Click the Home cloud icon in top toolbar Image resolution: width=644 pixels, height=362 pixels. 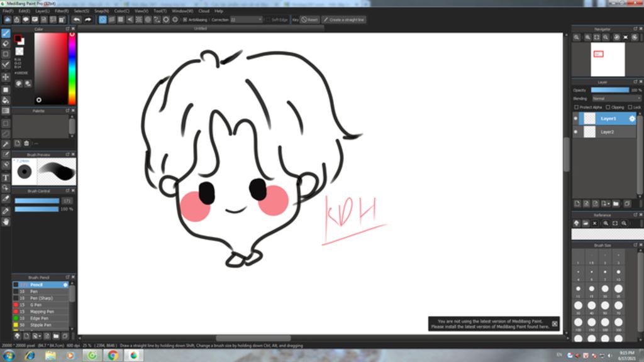pyautogui.click(x=8, y=19)
